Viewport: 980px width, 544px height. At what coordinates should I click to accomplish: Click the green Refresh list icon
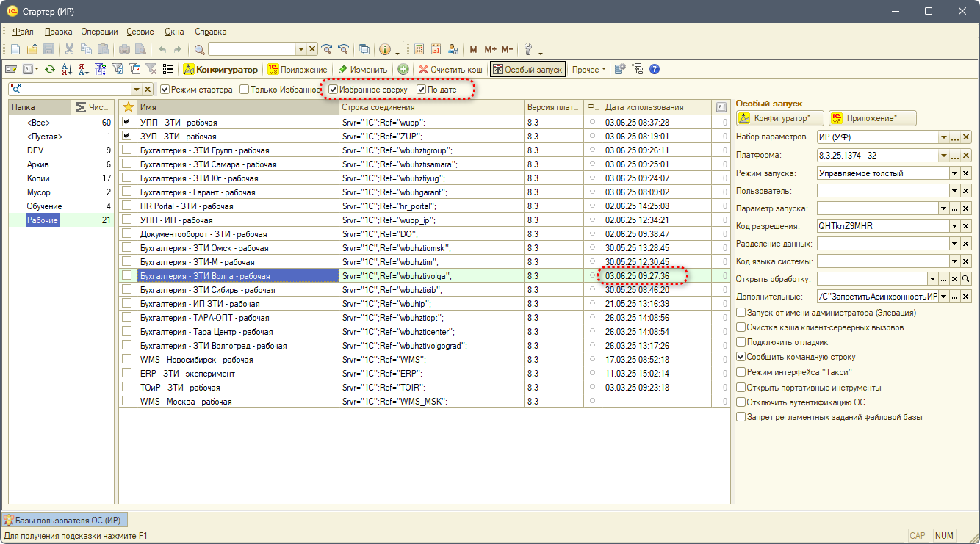(49, 69)
